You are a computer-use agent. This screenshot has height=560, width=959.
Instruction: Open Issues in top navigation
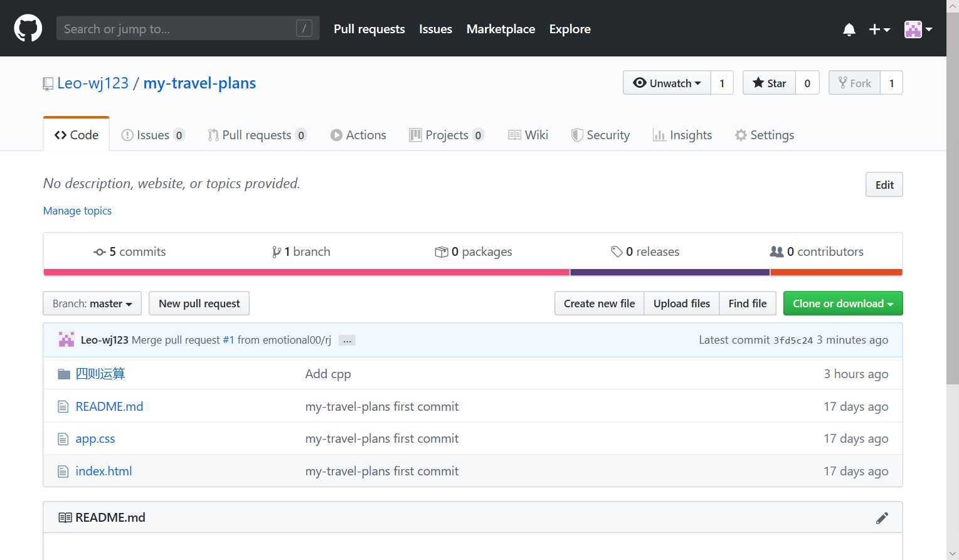[435, 29]
